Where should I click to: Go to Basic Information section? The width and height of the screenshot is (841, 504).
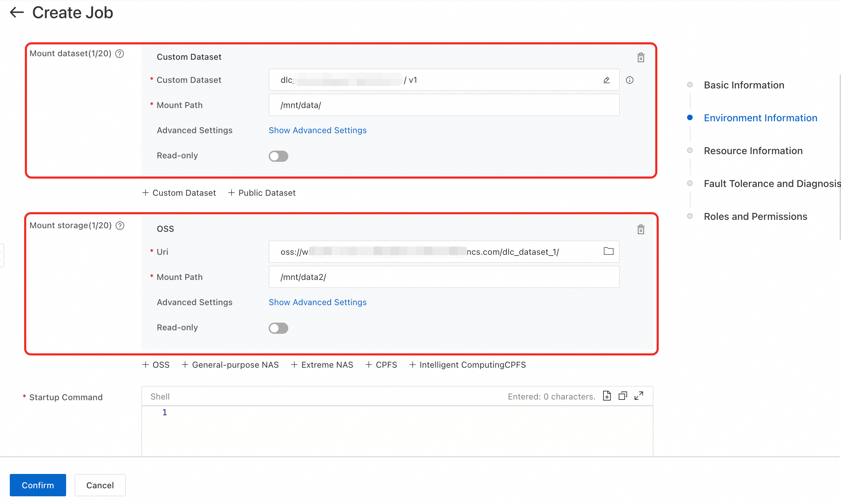click(x=744, y=85)
